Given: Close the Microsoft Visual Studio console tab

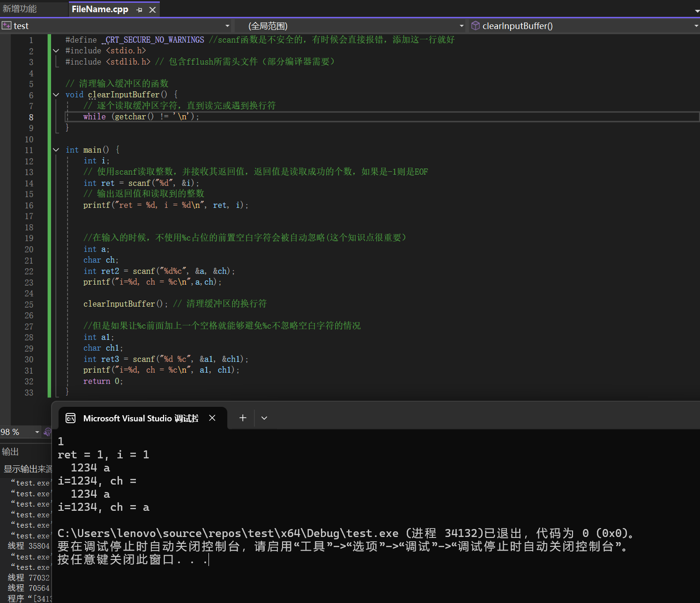Looking at the screenshot, I should coord(212,418).
